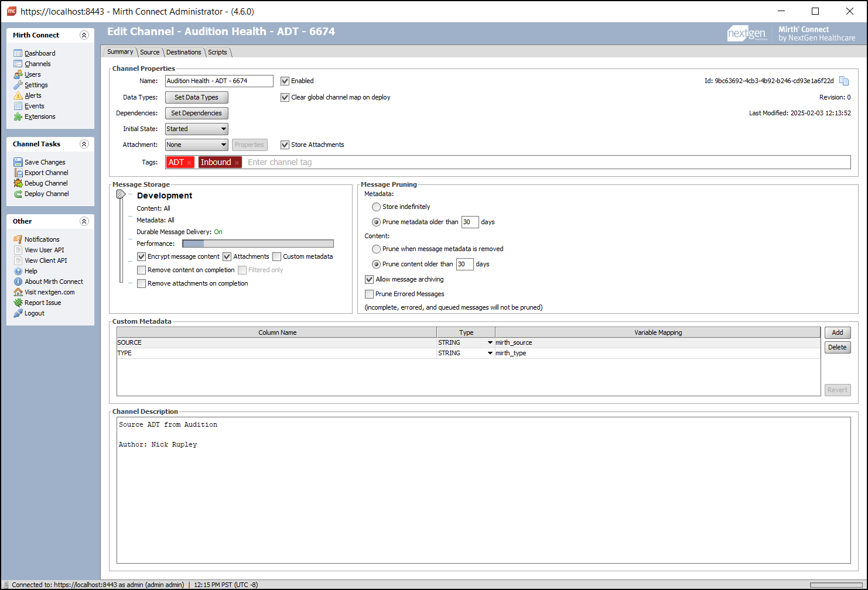Add a custom metadata column

click(x=838, y=332)
